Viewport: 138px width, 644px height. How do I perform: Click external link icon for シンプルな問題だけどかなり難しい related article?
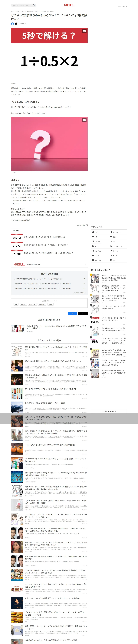pos(84,279)
